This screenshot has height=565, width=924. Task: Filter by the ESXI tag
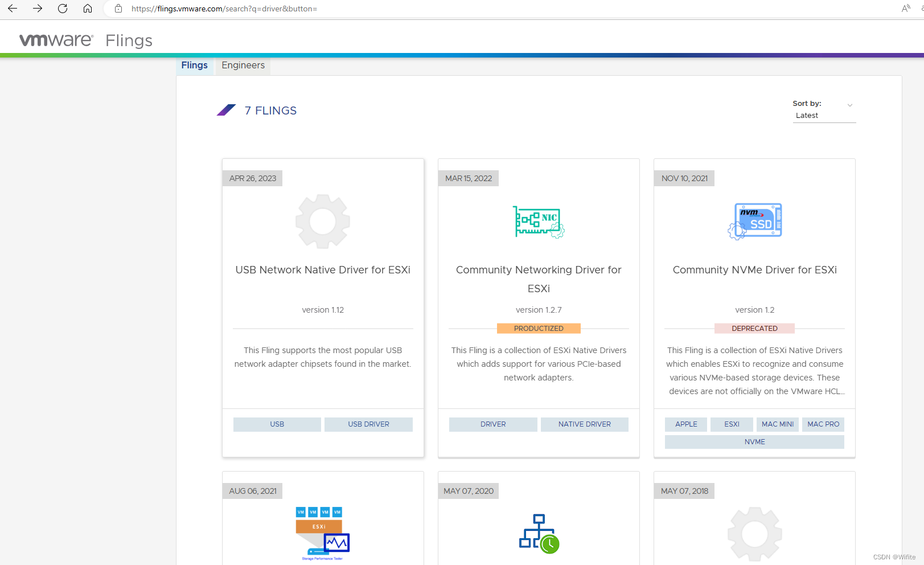732,424
